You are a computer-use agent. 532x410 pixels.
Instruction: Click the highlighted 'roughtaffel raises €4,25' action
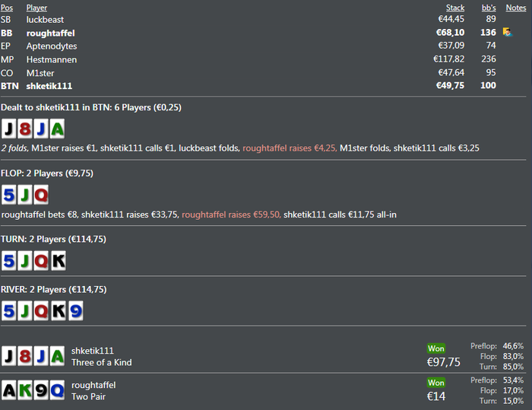coord(290,148)
